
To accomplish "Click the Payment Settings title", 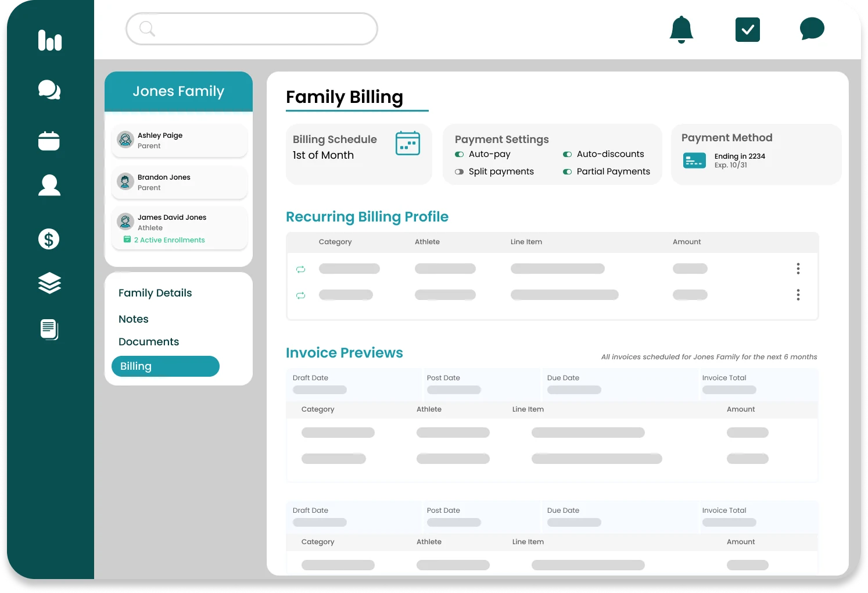I will 502,140.
